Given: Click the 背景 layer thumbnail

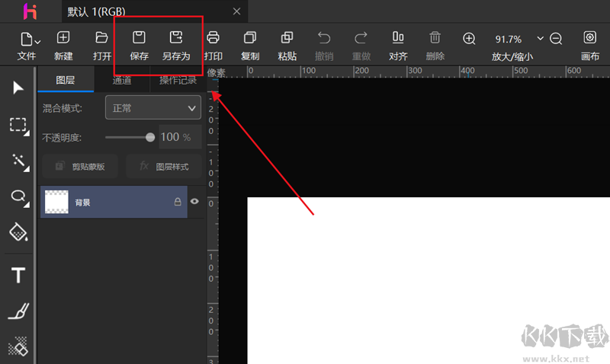Looking at the screenshot, I should (56, 202).
